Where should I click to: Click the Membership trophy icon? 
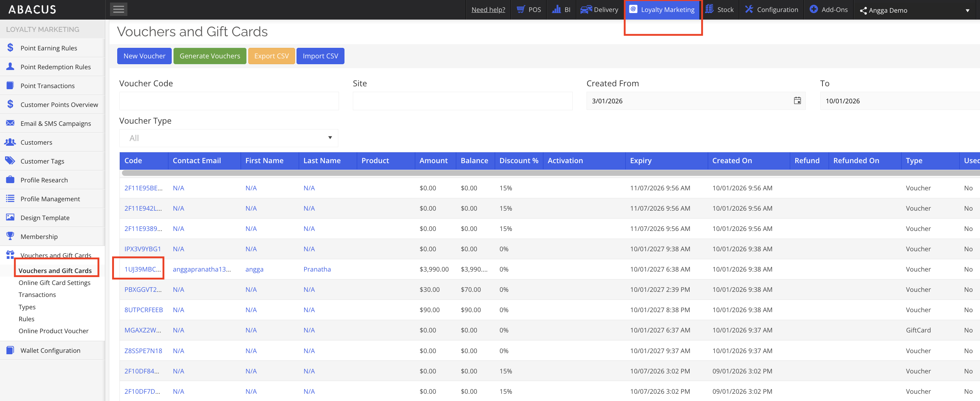pos(10,236)
